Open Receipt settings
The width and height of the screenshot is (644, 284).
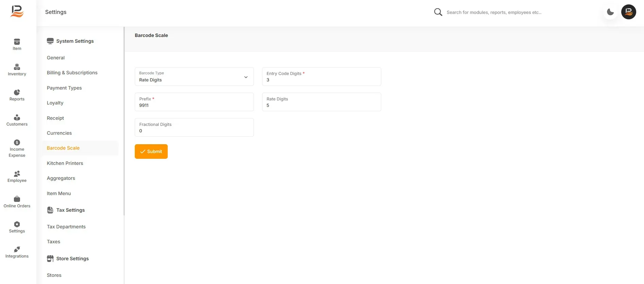(x=55, y=118)
